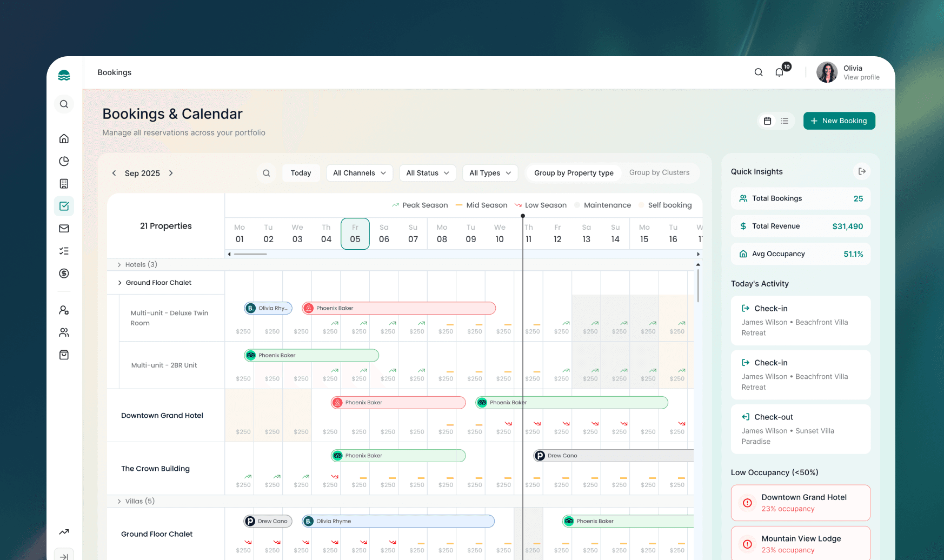Click Multi-unit - 2BR Unit row label
This screenshot has width=944, height=560.
click(x=164, y=365)
